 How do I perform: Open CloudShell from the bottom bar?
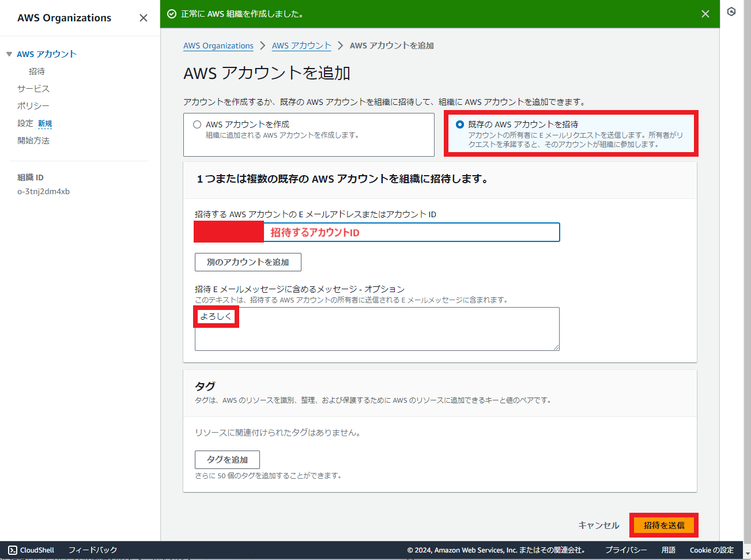[x=31, y=550]
